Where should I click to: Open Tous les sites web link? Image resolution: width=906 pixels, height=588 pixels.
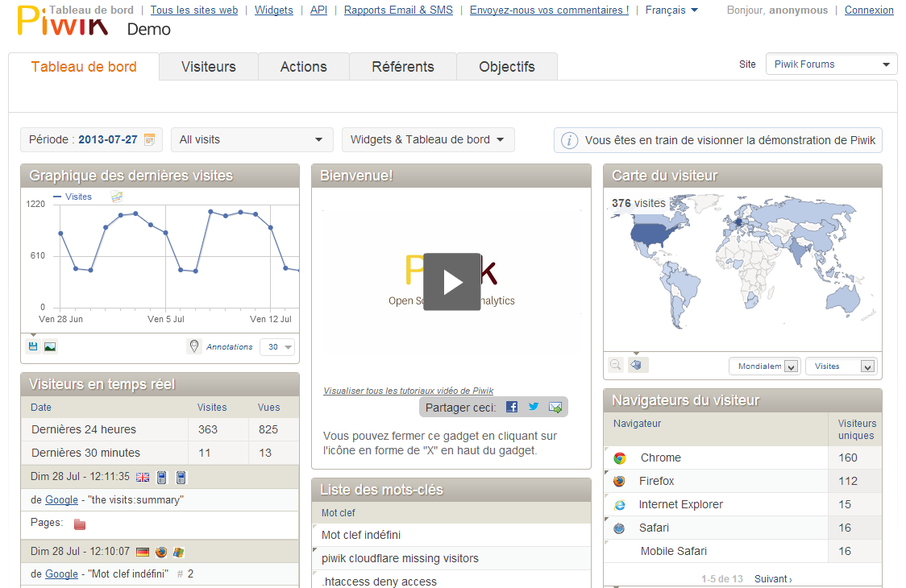point(194,10)
